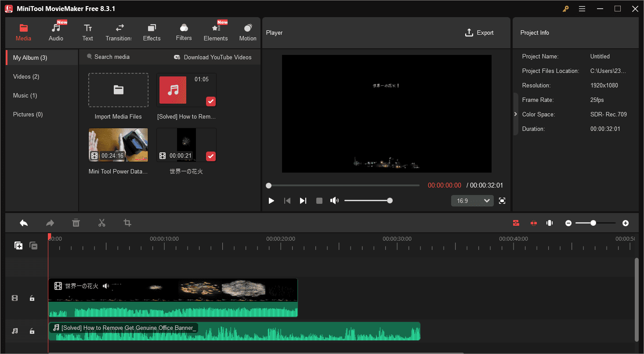Enter full screen preview mode
The height and width of the screenshot is (354, 644).
click(502, 201)
